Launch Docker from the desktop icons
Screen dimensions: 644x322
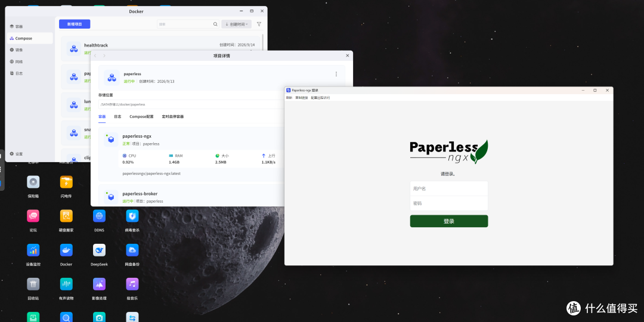66,250
